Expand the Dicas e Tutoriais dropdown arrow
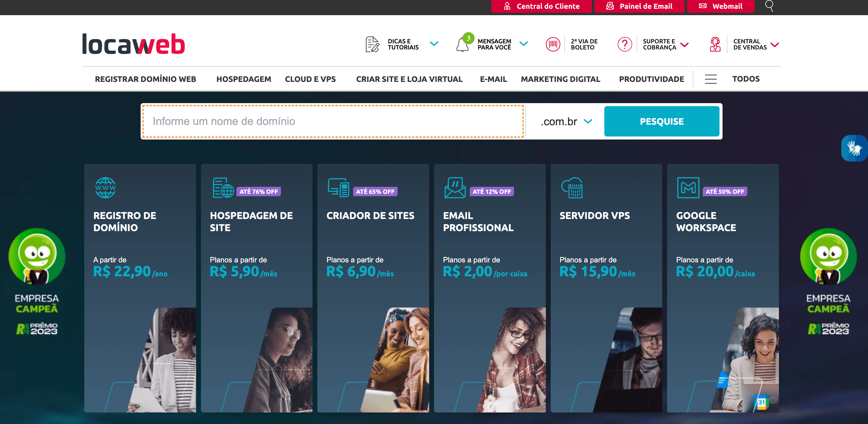Image resolution: width=868 pixels, height=424 pixels. click(434, 44)
